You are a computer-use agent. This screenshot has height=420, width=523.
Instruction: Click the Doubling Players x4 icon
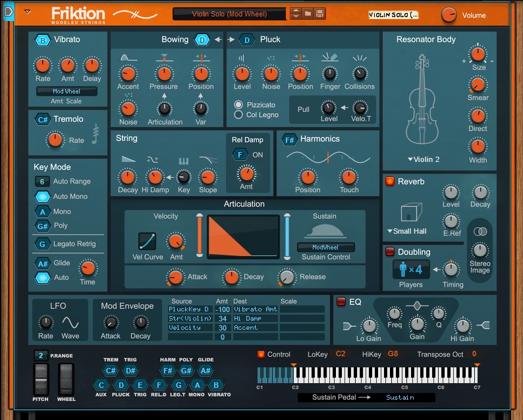[x=411, y=269]
